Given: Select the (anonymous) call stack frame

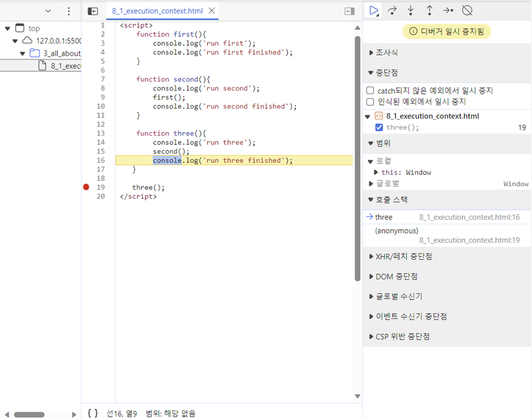Looking at the screenshot, I should 447,235.
